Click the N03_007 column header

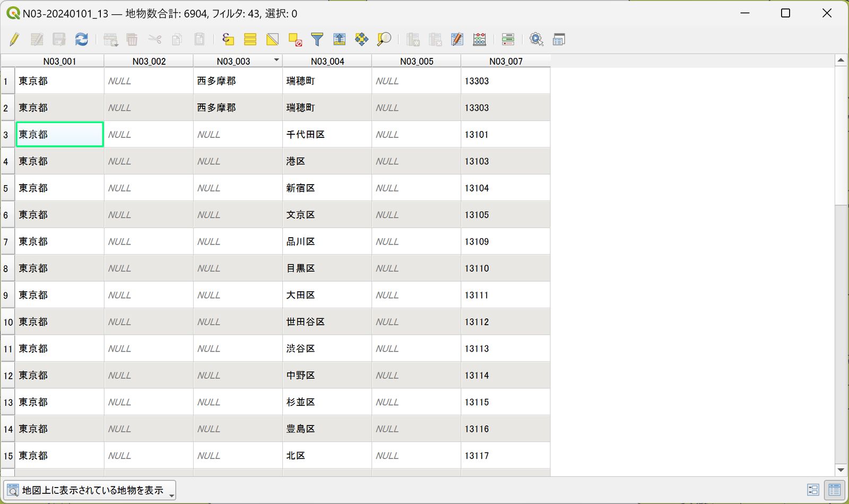pyautogui.click(x=506, y=61)
